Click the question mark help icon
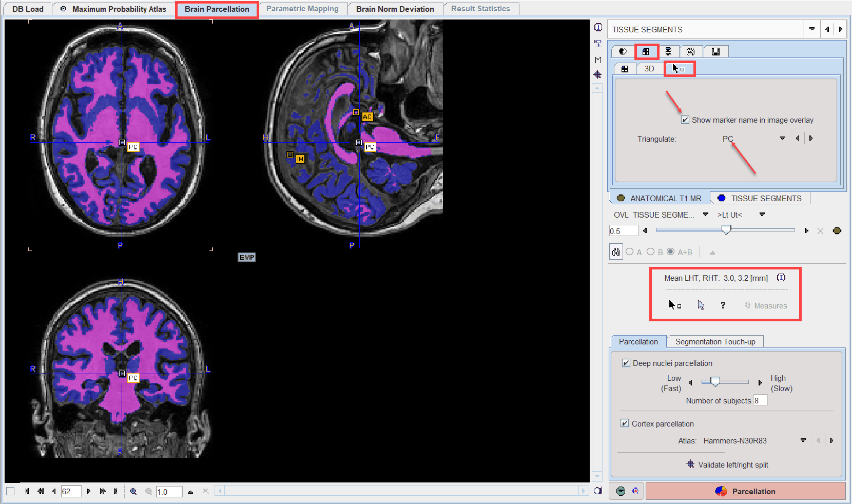Viewport: 852px width, 504px height. [x=723, y=305]
